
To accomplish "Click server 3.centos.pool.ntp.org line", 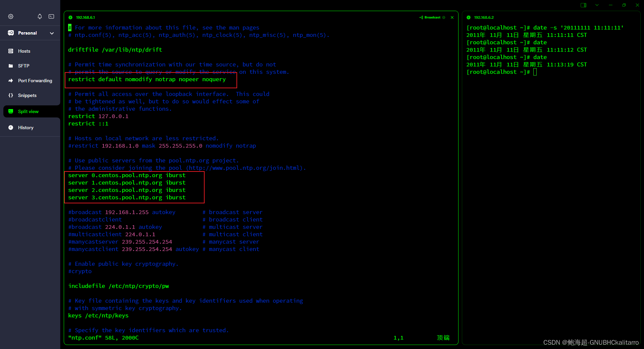I will [x=127, y=197].
